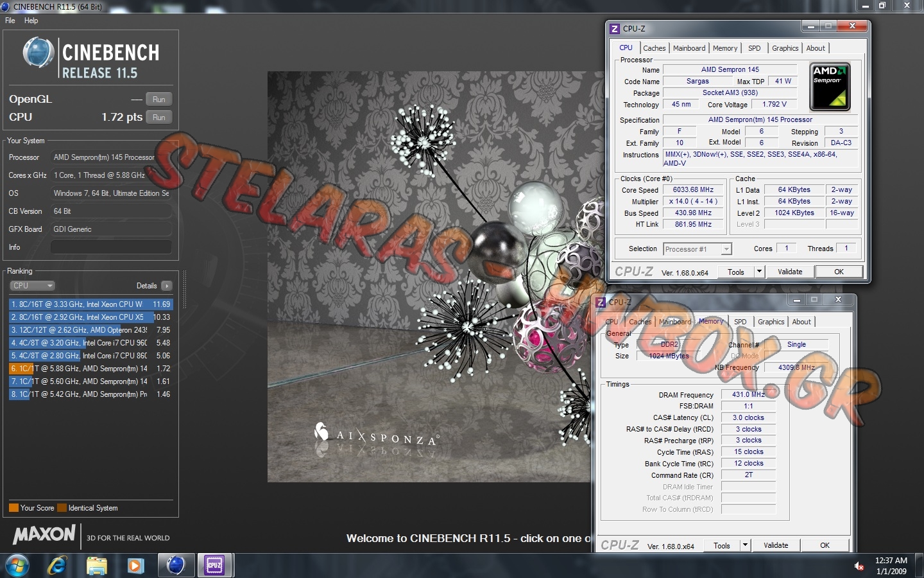Open Windows Media Player from taskbar
The image size is (924, 578).
[135, 565]
